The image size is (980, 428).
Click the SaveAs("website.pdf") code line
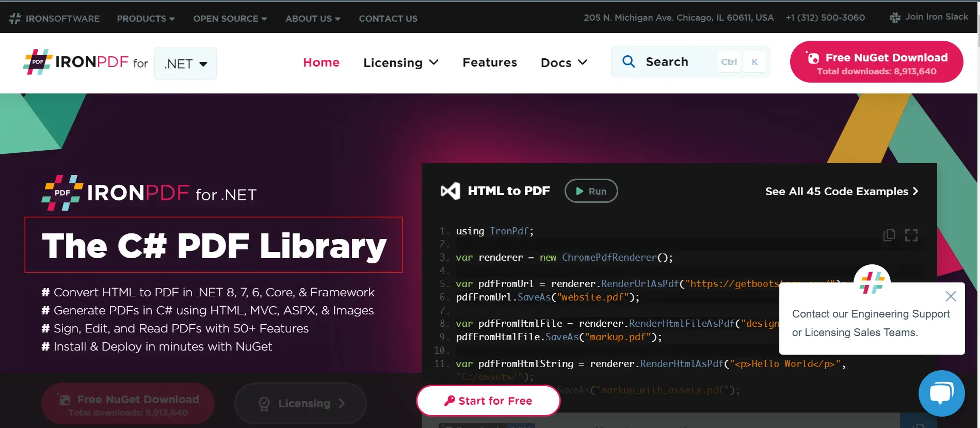548,297
